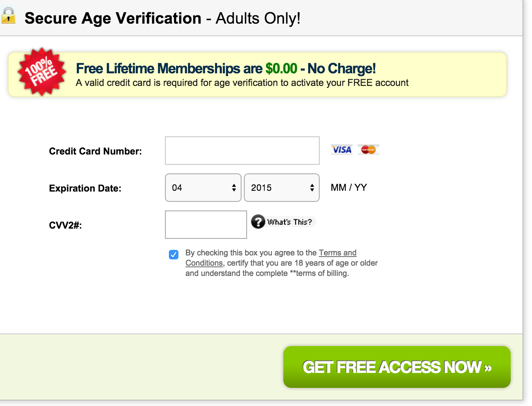
Task: Click the red 100% FREE badge
Action: coord(41,72)
